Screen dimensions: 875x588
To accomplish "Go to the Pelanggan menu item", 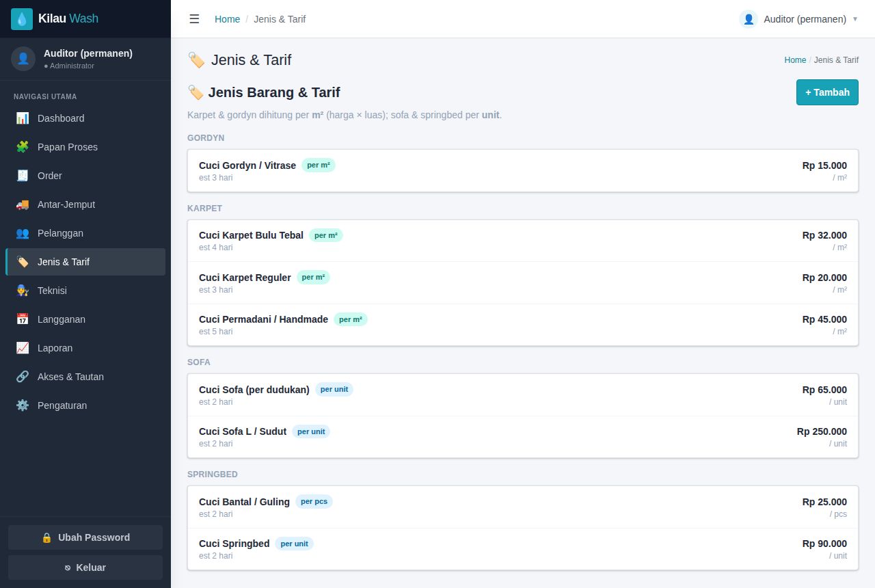I will pyautogui.click(x=85, y=233).
